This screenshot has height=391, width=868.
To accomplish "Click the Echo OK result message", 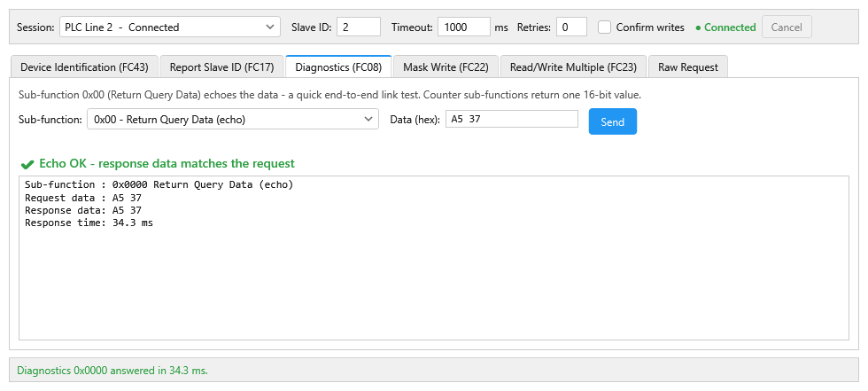I will [167, 164].
